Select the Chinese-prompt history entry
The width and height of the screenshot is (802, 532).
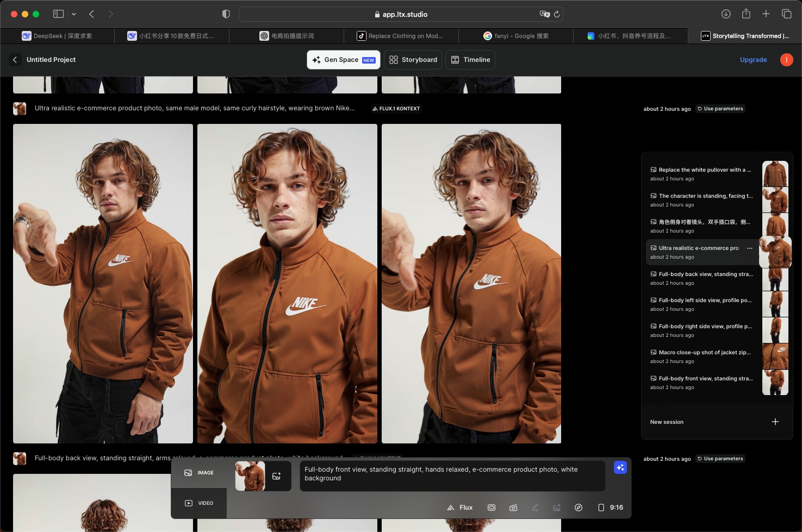(702, 226)
